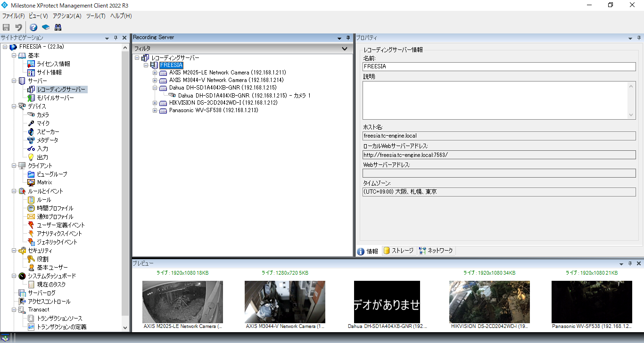Collapse the デバイス tree node
Viewport: 644px width, 343px height.
[x=14, y=106]
